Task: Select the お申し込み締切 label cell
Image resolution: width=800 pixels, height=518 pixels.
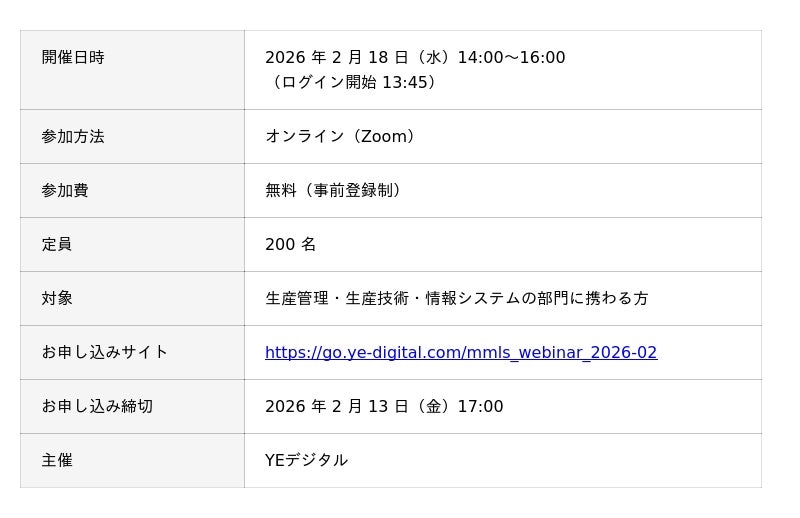Action: [x=97, y=407]
